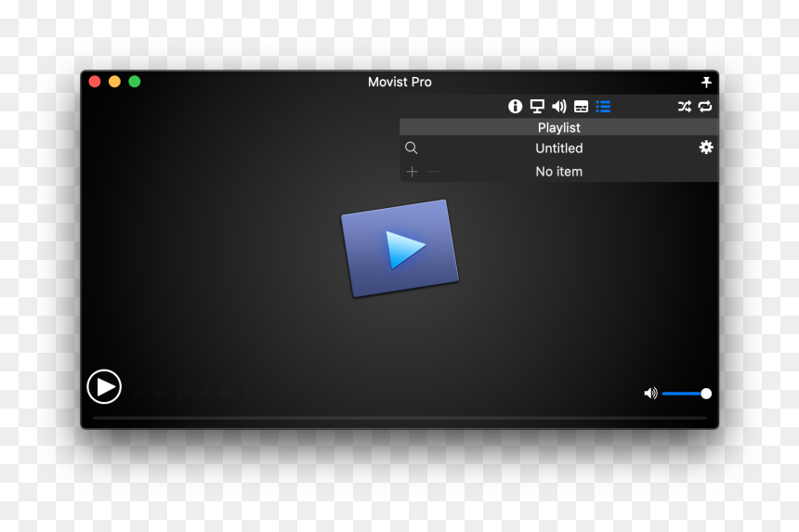Viewport: 799px width, 532px height.
Task: Pin the Movist Pro window on top
Action: (706, 82)
